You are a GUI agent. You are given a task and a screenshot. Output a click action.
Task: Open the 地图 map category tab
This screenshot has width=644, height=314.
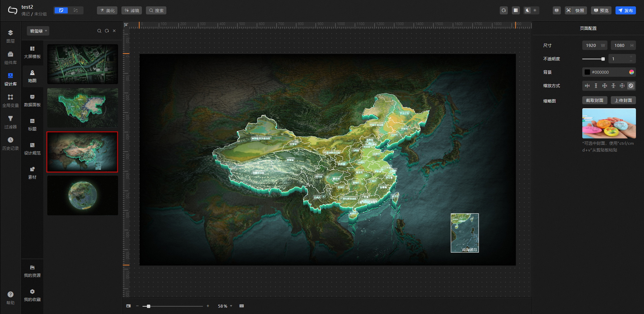click(x=32, y=77)
